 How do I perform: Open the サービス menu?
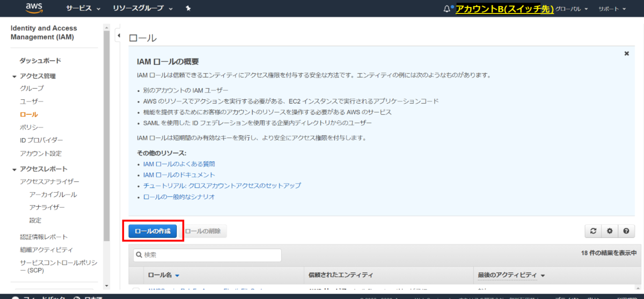click(83, 9)
